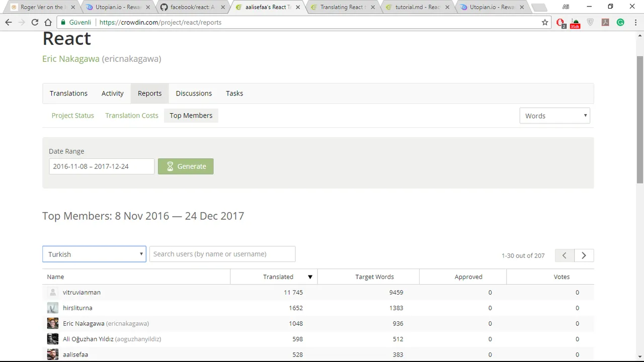Click the React project title
Screen dimensions: 644x362
click(x=66, y=39)
